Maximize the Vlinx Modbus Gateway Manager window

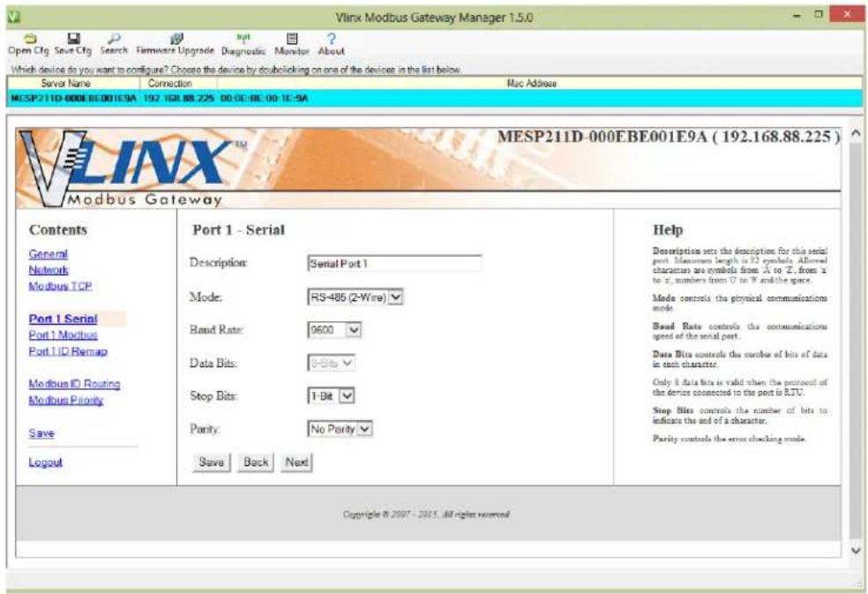(819, 15)
